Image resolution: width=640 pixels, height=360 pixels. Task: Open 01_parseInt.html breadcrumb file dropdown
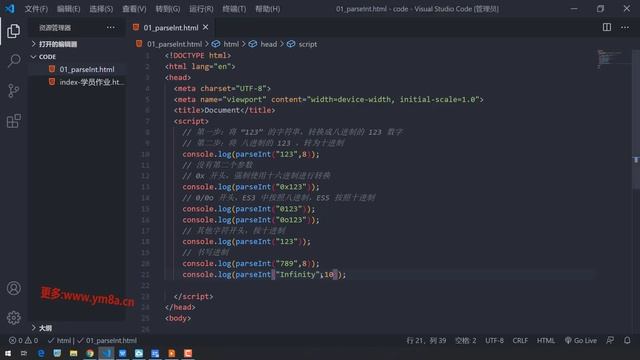169,44
